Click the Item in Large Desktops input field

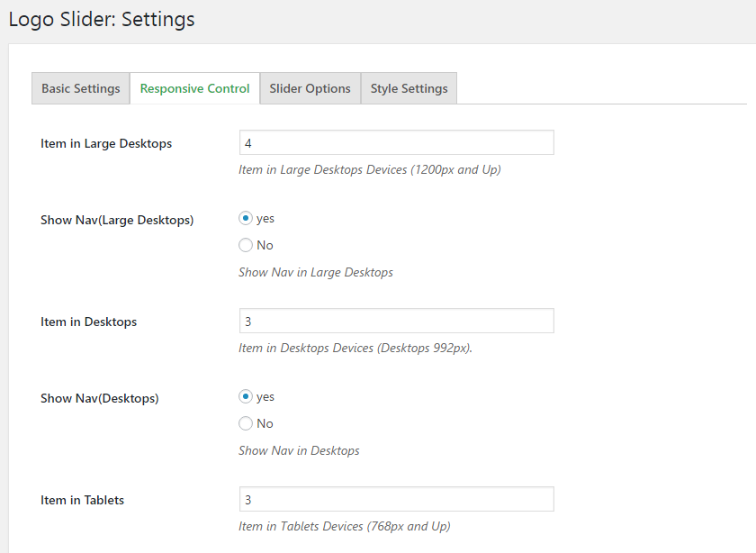pyautogui.click(x=396, y=143)
